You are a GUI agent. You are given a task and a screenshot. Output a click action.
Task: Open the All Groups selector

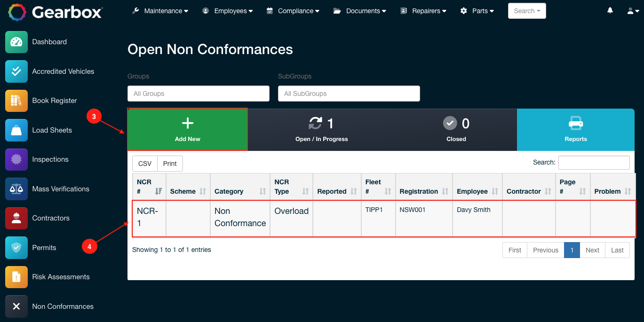(x=198, y=94)
